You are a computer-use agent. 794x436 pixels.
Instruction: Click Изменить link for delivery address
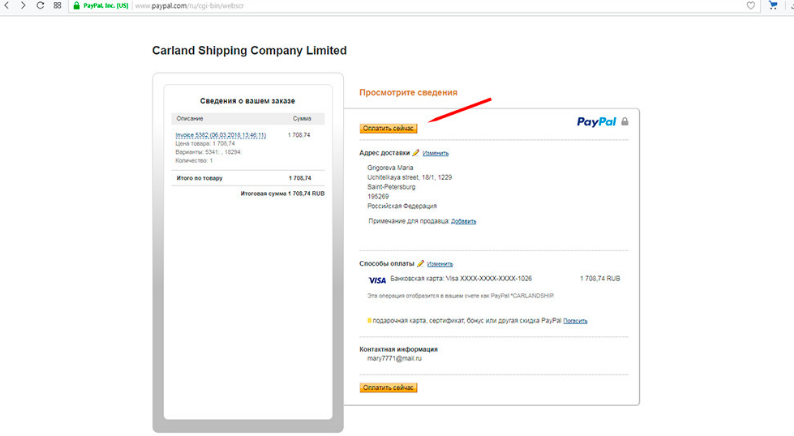[436, 153]
